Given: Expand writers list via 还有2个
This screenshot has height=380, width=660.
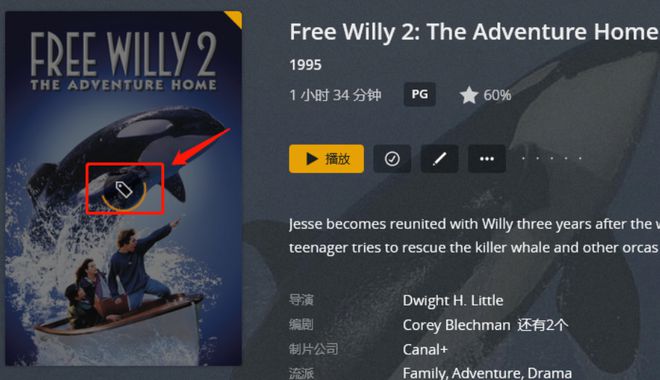Looking at the screenshot, I should point(543,325).
